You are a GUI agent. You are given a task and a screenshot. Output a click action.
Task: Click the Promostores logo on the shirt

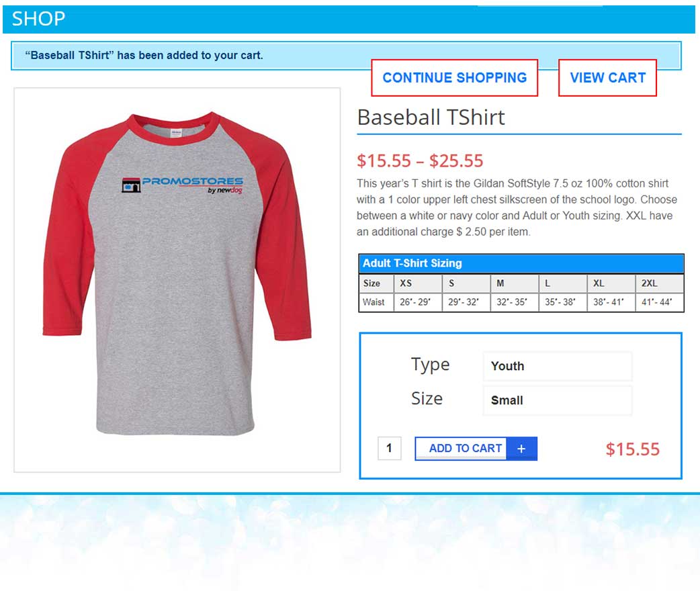pos(182,185)
